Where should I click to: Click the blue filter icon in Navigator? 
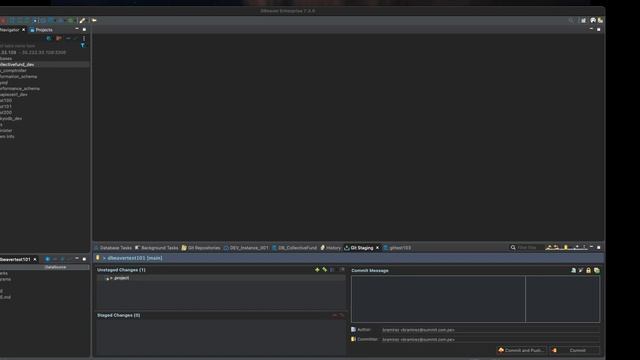coord(83,45)
